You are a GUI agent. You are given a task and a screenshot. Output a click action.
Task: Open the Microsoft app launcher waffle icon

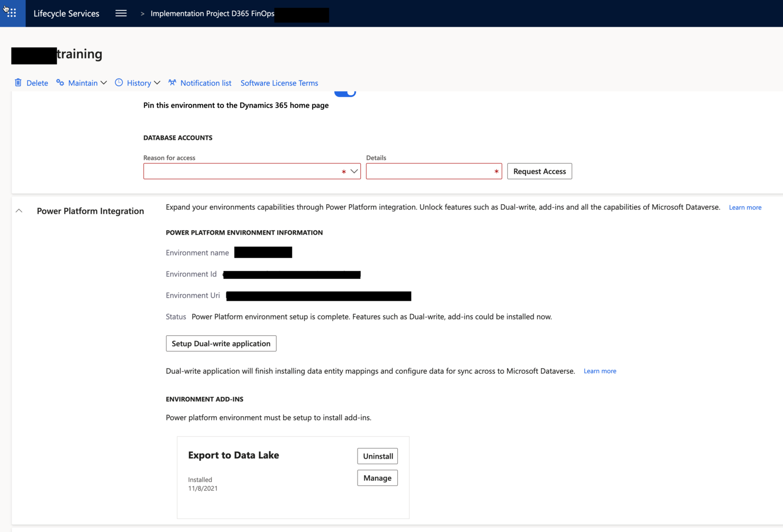click(11, 13)
